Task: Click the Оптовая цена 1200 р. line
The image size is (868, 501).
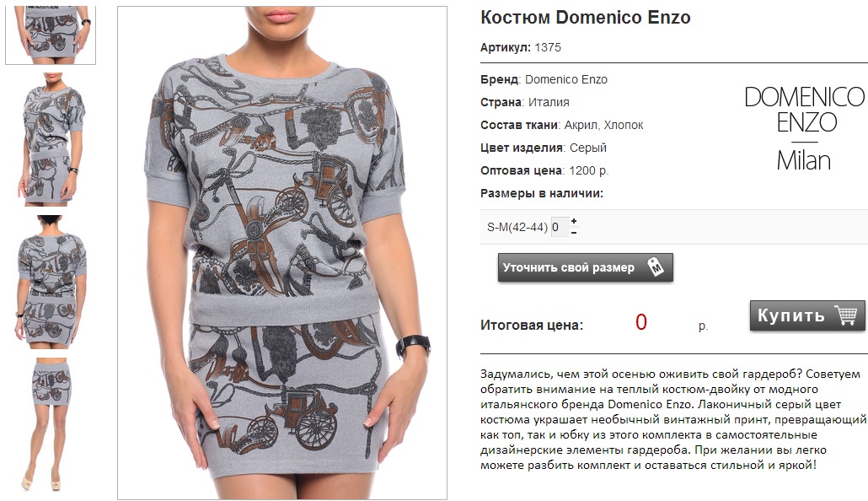Action: (x=544, y=170)
